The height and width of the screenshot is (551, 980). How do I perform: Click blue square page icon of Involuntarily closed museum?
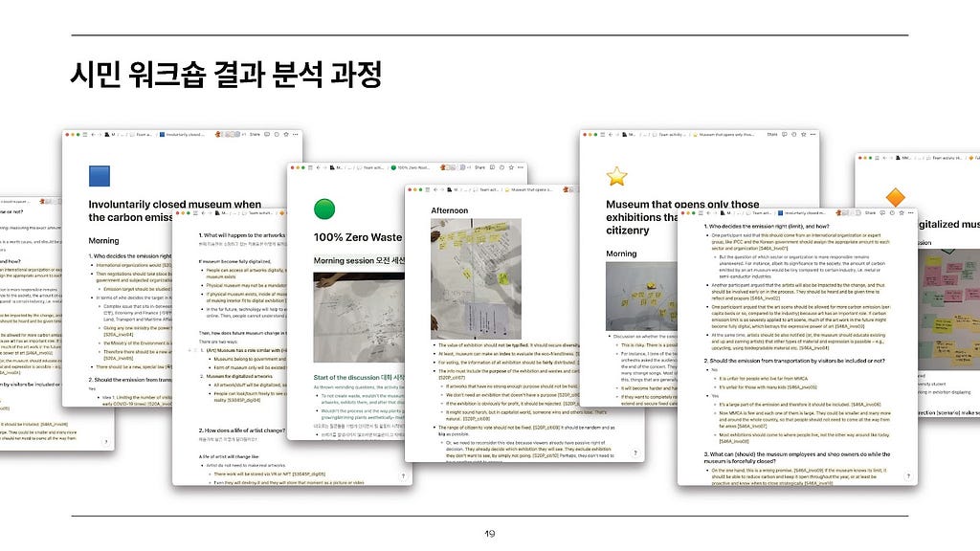(x=100, y=176)
